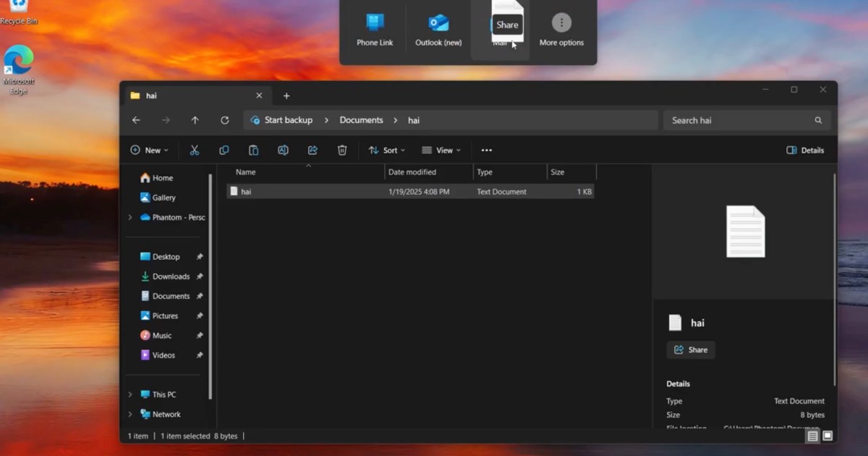
Task: Refresh the current folder view
Action: [224, 120]
